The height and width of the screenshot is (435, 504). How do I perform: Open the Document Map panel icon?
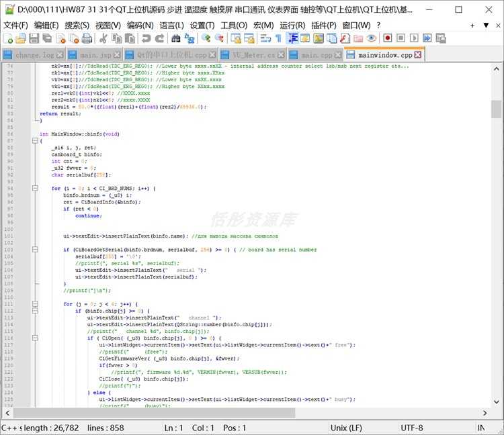[x=319, y=38]
